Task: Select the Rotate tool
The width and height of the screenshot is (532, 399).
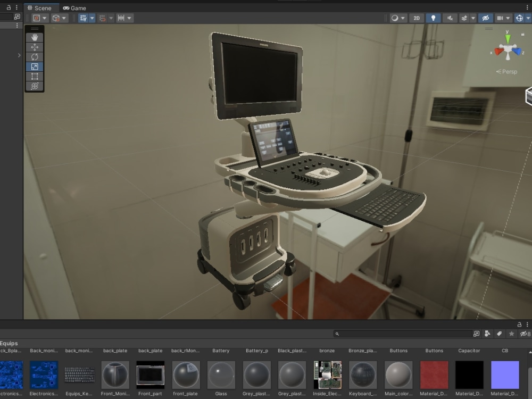Action: tap(34, 56)
